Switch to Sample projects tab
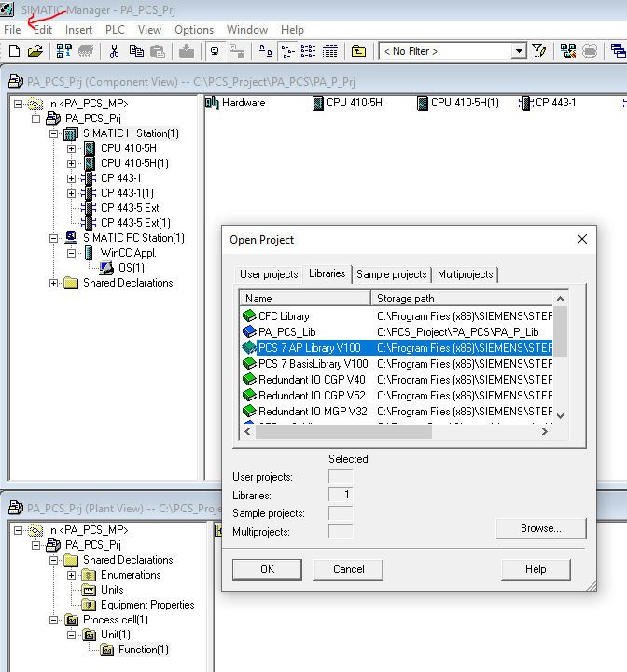627x672 pixels. [x=392, y=274]
